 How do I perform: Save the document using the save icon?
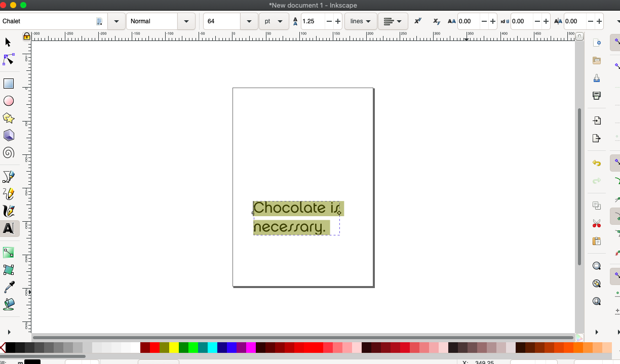597,77
